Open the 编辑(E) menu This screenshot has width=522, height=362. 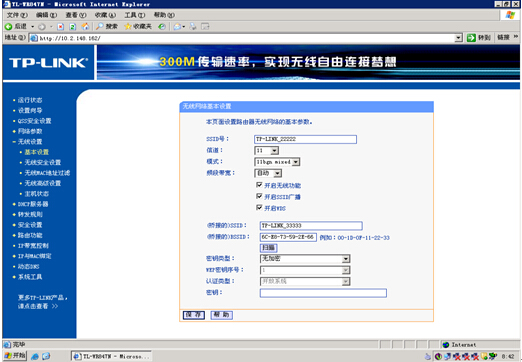point(46,15)
